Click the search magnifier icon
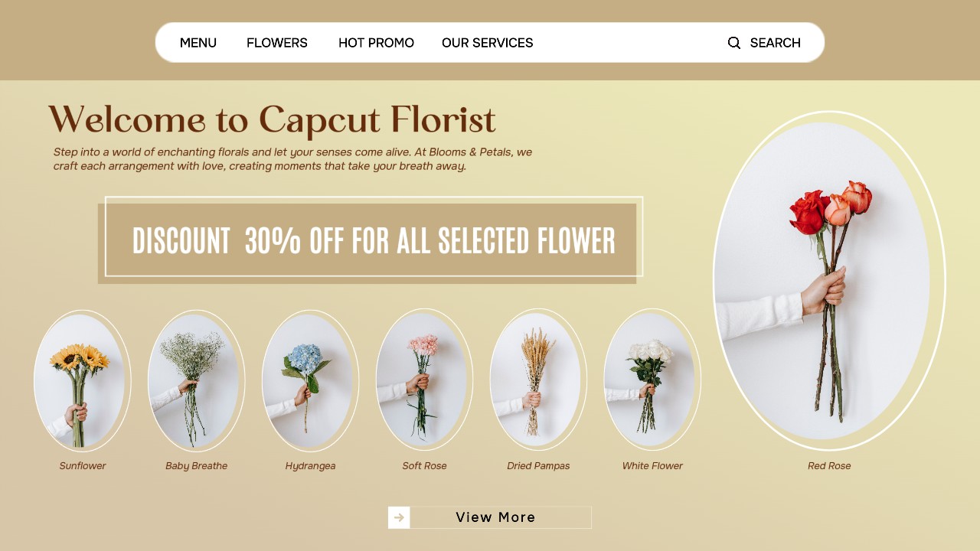The width and height of the screenshot is (980, 551). click(x=733, y=43)
